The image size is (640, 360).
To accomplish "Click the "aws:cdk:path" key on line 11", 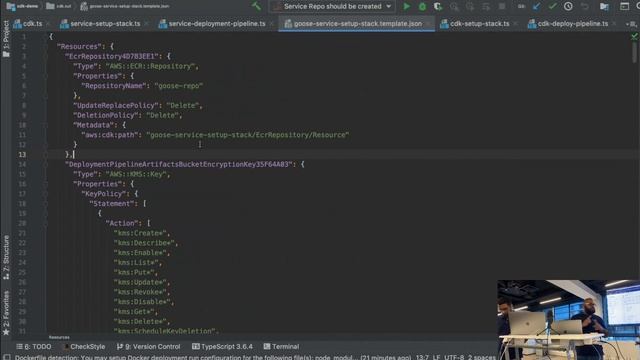I will click(109, 135).
